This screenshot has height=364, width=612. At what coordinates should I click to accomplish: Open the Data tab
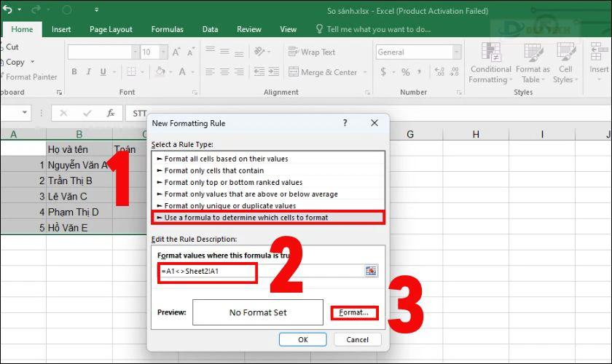point(210,29)
